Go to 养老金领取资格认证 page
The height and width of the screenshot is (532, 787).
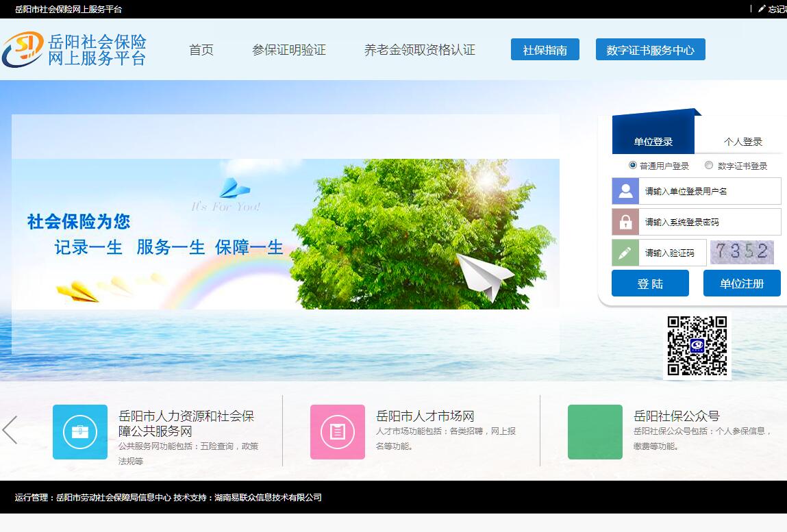pos(420,50)
